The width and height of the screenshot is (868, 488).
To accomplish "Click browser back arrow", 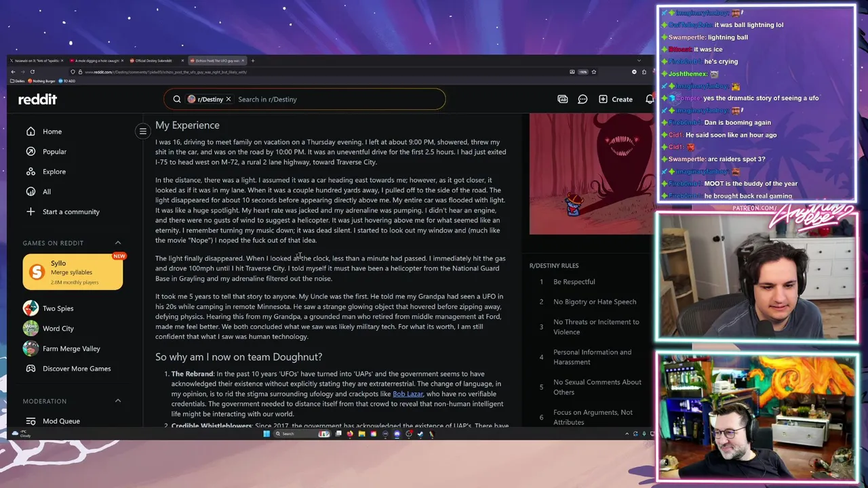I will click(x=12, y=72).
